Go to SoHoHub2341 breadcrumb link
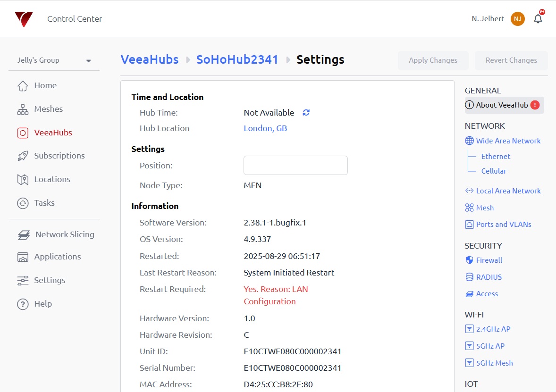The image size is (556, 392). pyautogui.click(x=237, y=59)
